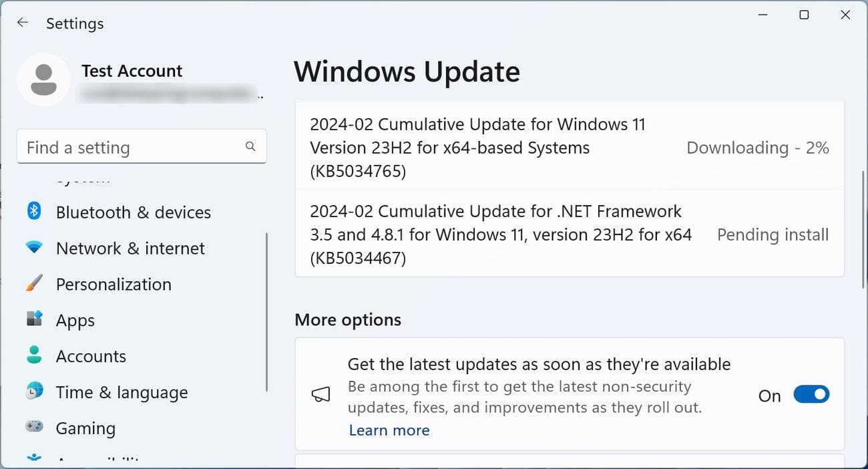This screenshot has height=469, width=868.
Task: Click the Downloading 2% progress status
Action: (757, 147)
